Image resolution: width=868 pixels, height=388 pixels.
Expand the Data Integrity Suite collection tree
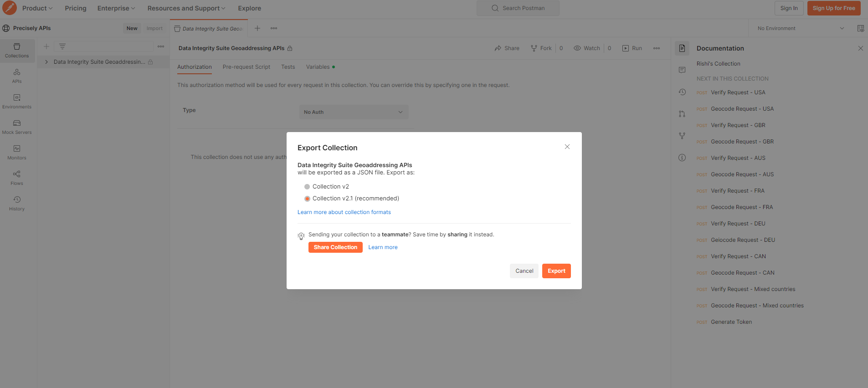tap(46, 61)
